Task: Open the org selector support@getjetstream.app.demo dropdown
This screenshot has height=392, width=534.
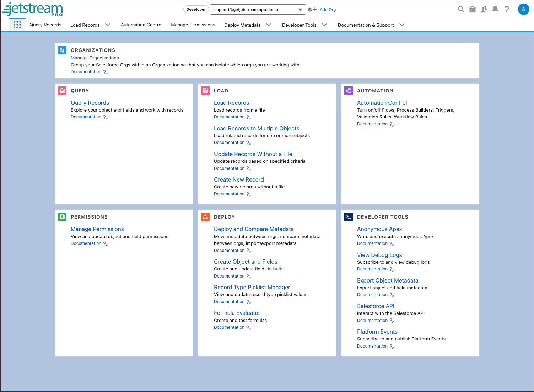Action: pos(258,10)
